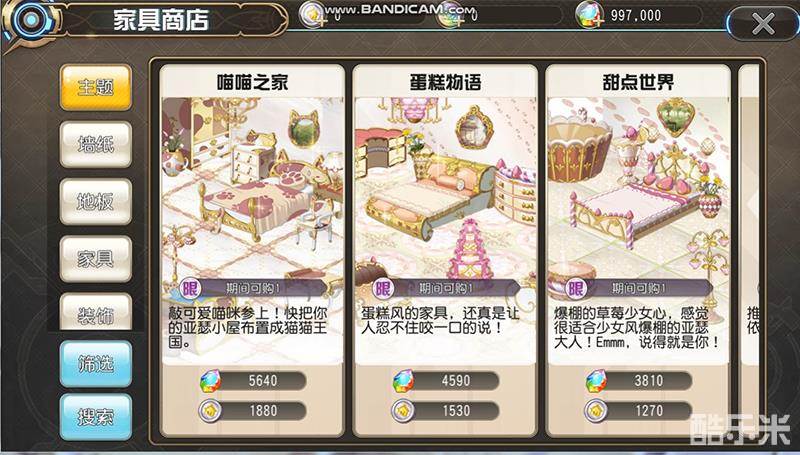
Task: Buy 蛋糕物语 theme for 4590 gems
Action: coord(445,381)
